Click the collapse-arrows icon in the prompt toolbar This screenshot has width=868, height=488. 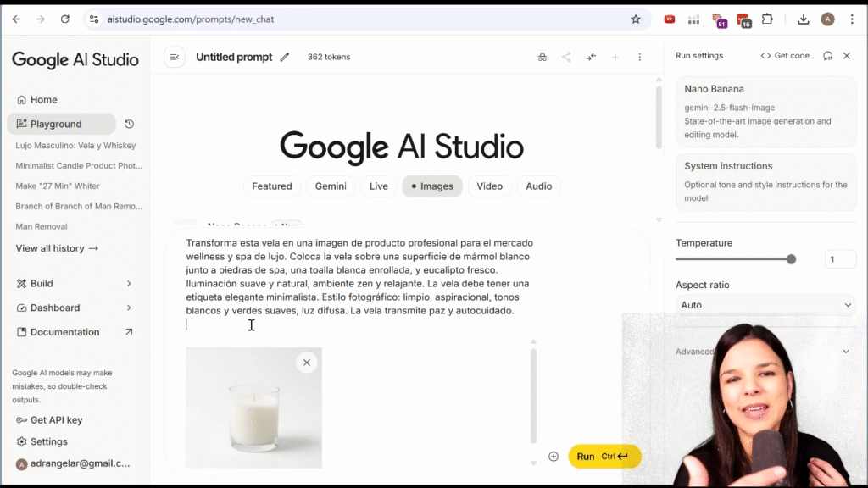coord(592,57)
